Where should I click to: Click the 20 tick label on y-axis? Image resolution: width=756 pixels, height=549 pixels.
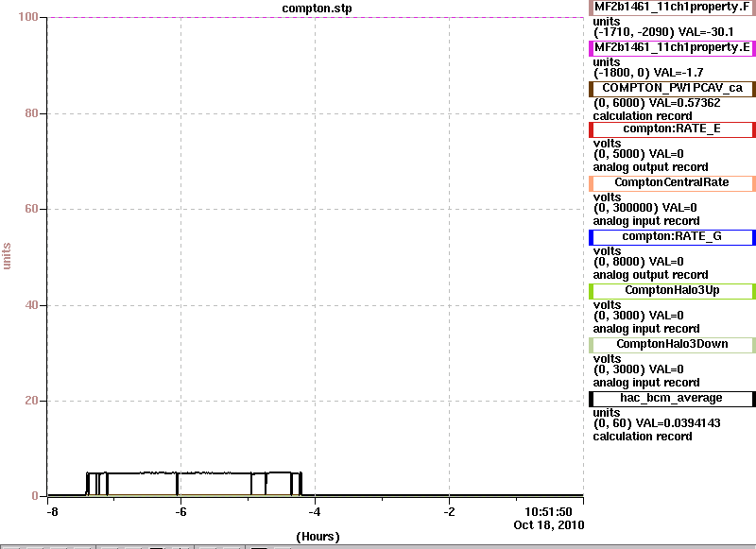[x=31, y=401]
